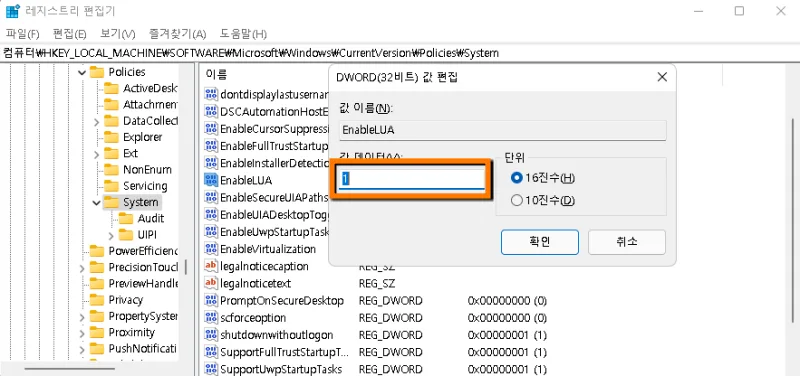
Task: Select the EnableUwpStartupTasks value icon
Action: click(x=211, y=232)
